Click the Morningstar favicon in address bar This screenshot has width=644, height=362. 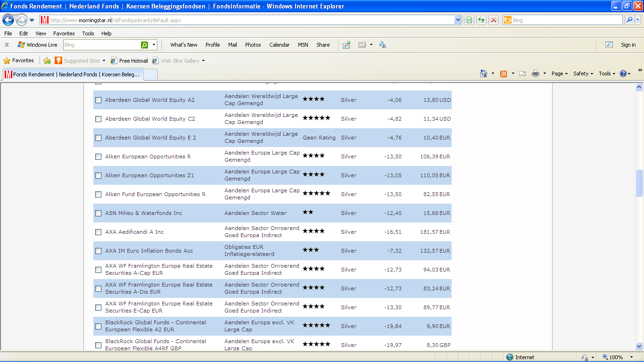coord(45,20)
